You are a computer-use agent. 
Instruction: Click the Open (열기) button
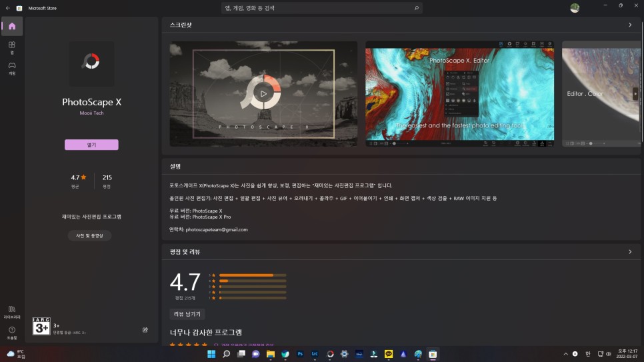pos(91,145)
